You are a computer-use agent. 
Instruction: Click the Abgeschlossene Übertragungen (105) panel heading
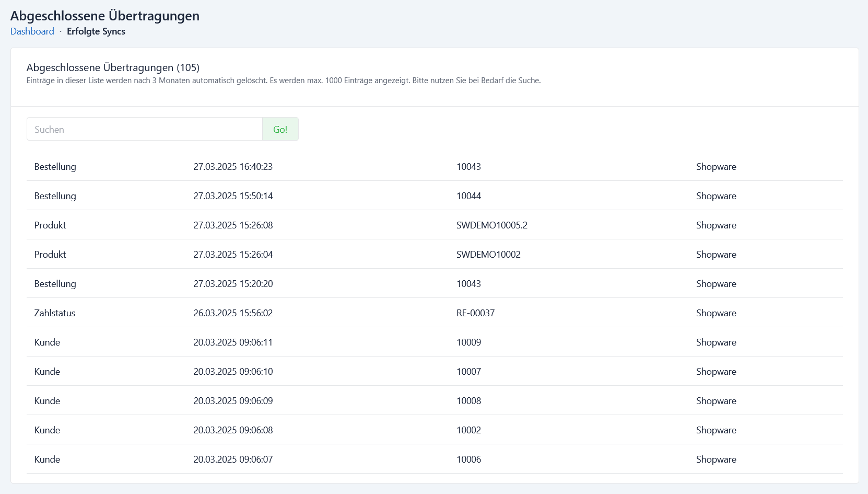[x=113, y=67]
